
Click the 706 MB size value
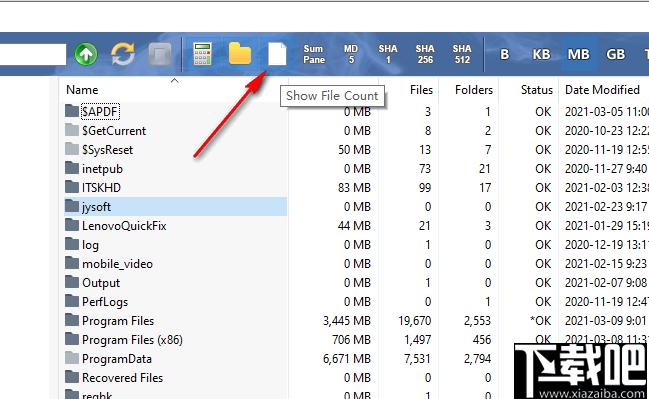click(x=351, y=340)
